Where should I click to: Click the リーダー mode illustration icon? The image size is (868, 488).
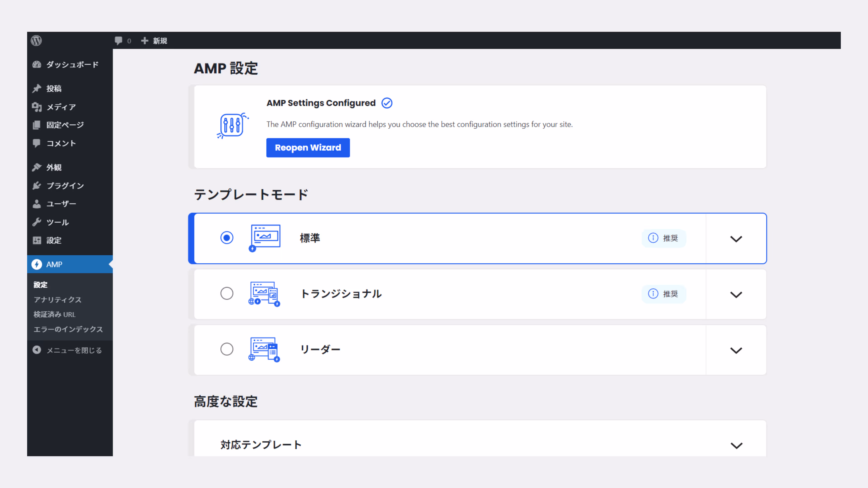point(264,350)
